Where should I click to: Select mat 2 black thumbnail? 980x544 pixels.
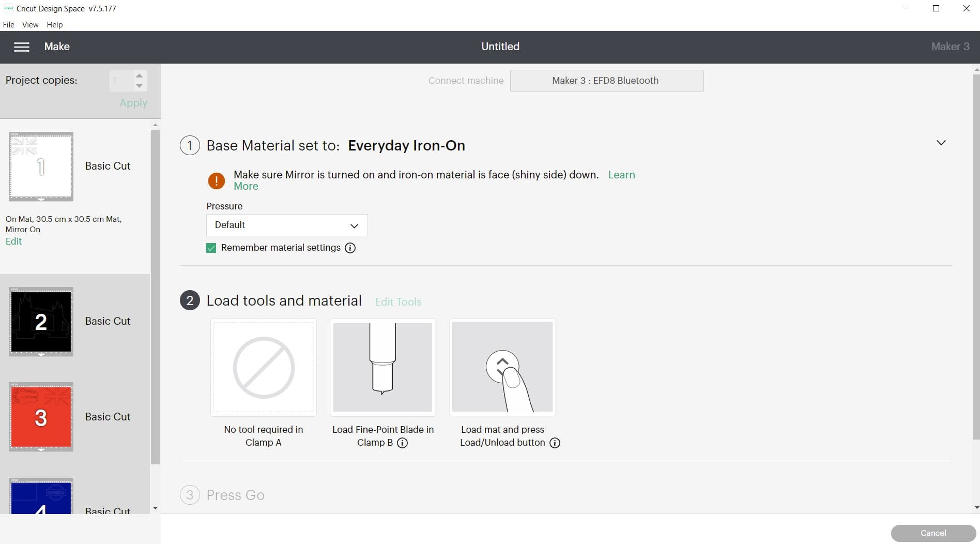[x=41, y=322]
